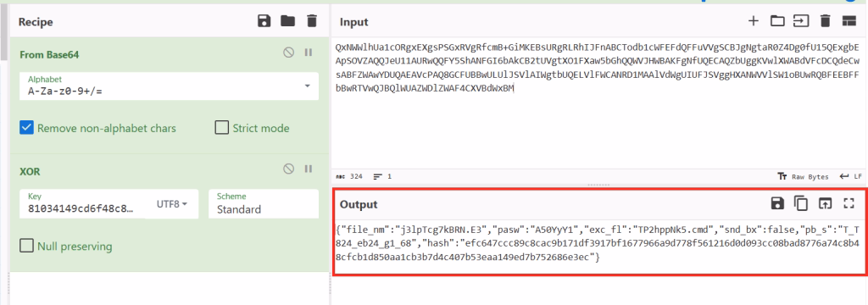This screenshot has height=305, width=868.
Task: Disable the XOR operation
Action: click(288, 169)
